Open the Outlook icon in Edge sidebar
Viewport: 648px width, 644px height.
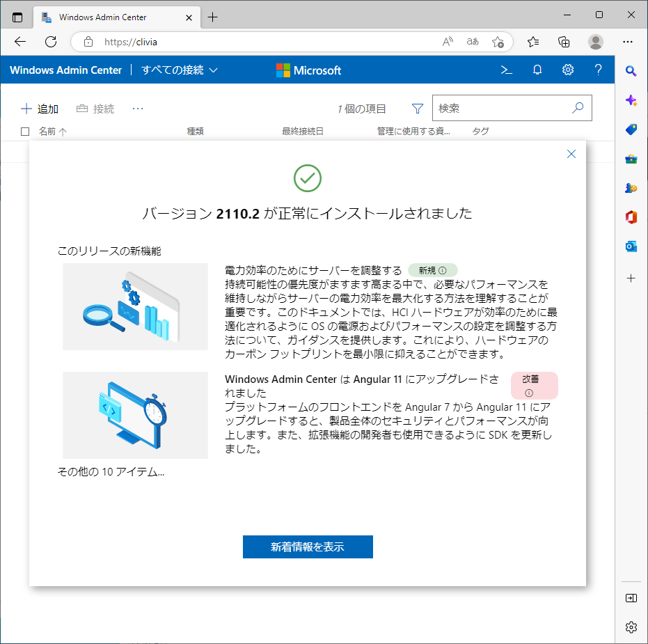(631, 246)
